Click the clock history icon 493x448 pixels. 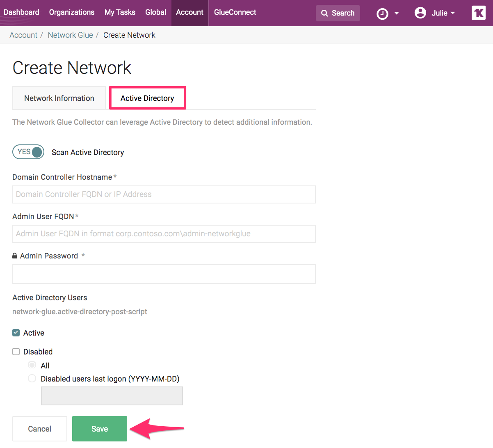382,14
